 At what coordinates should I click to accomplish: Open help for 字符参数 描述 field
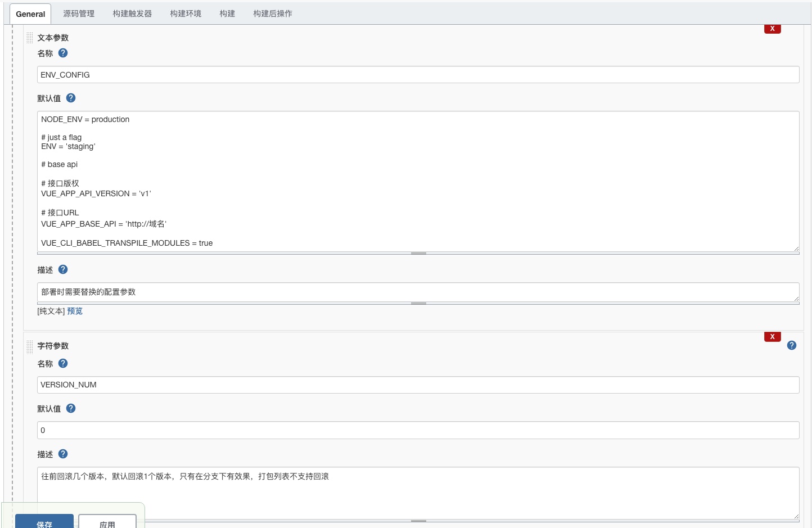[63, 454]
